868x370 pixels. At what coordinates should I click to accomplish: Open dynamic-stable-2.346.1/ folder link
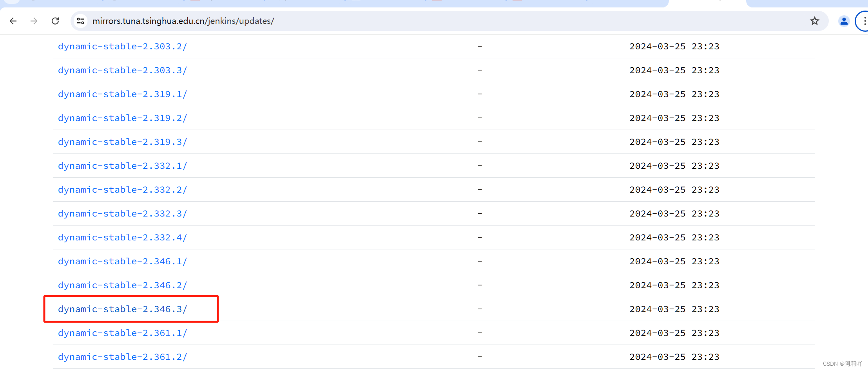pyautogui.click(x=123, y=261)
